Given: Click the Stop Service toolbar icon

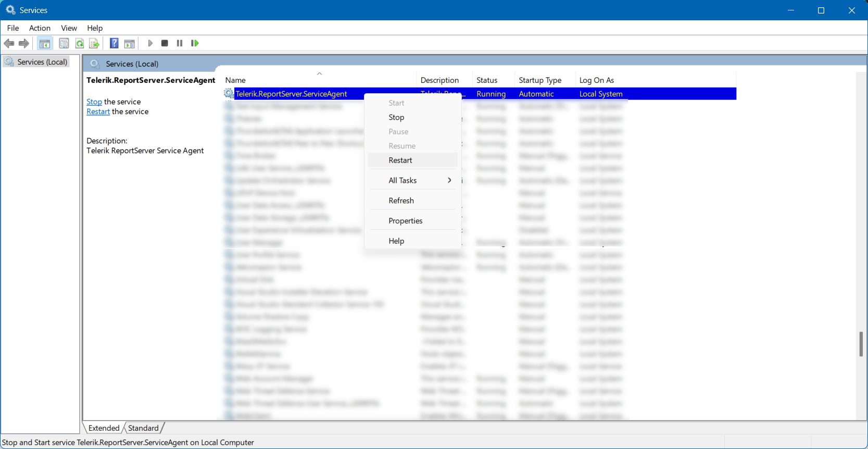Looking at the screenshot, I should pos(165,43).
